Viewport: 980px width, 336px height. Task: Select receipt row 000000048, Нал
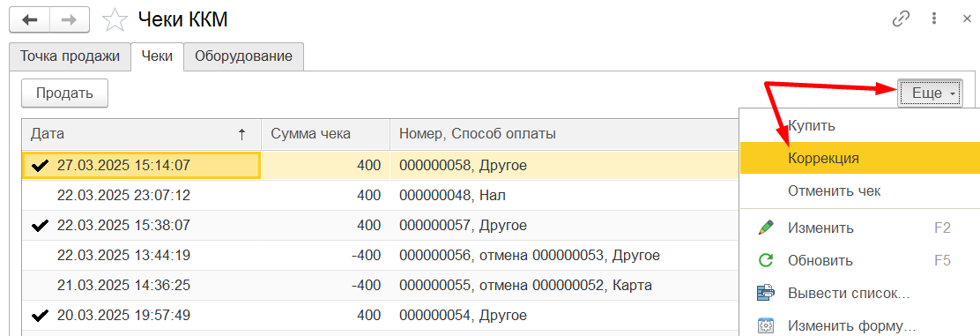379,195
